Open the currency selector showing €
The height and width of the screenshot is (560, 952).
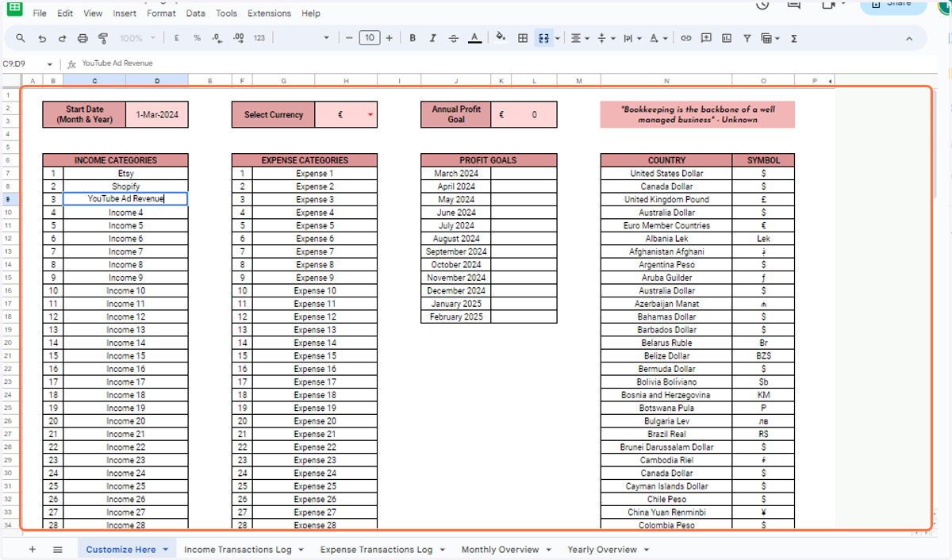346,114
